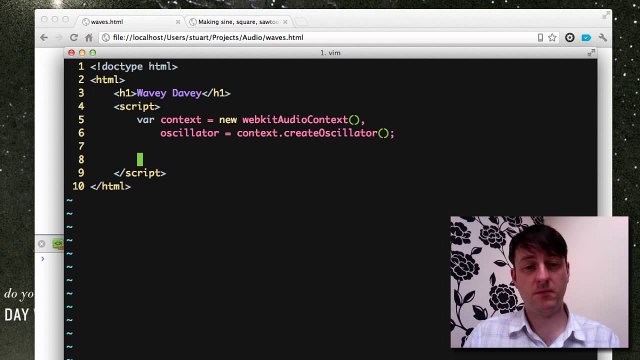The height and width of the screenshot is (360, 640).
Task: Click the green cursor block on line 8
Action: (140, 160)
